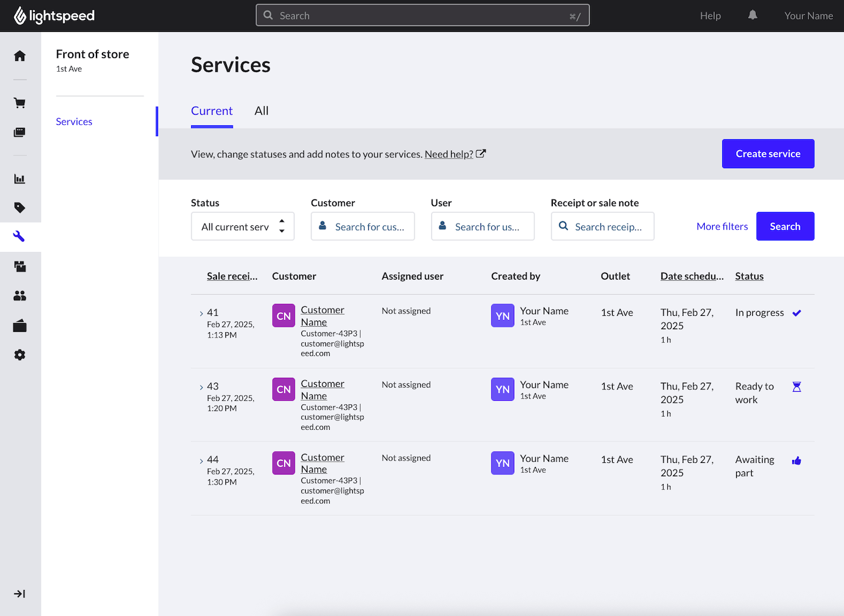
Task: Open the Need help link
Action: (449, 154)
